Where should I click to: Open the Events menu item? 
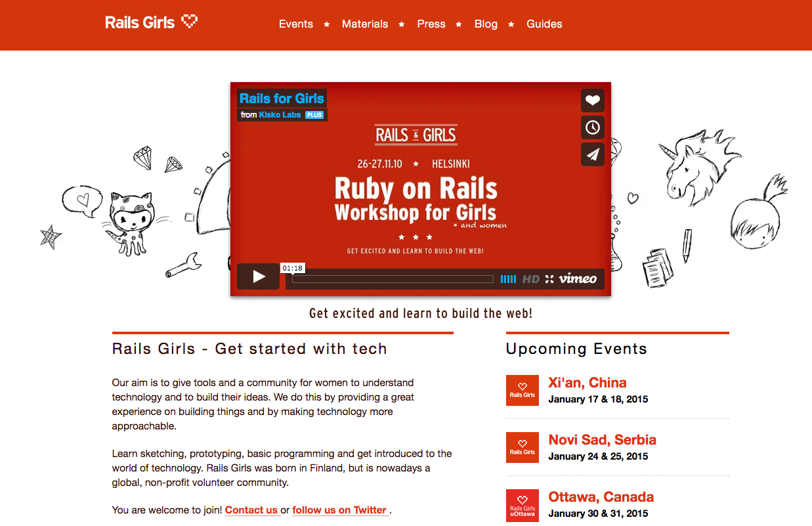click(x=295, y=24)
